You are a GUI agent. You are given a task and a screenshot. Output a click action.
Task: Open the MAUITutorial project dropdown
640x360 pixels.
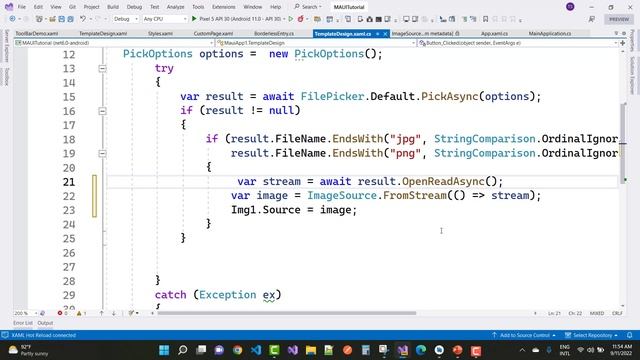click(114, 43)
